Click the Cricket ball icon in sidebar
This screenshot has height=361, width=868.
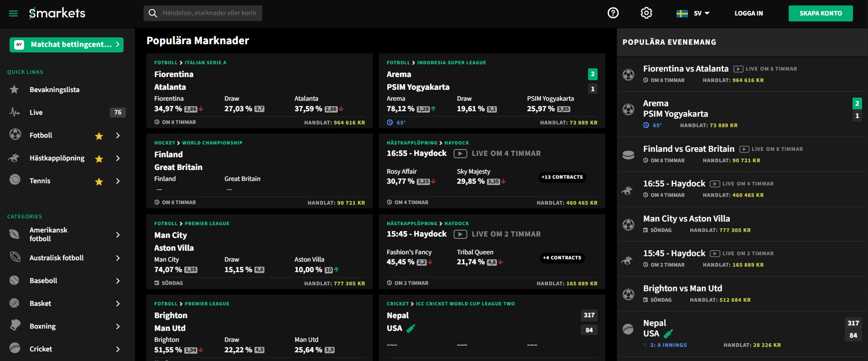pyautogui.click(x=15, y=348)
